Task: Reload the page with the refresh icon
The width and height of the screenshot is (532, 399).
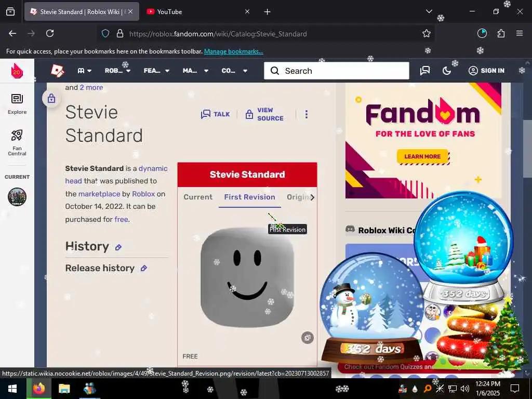Action: [50, 33]
